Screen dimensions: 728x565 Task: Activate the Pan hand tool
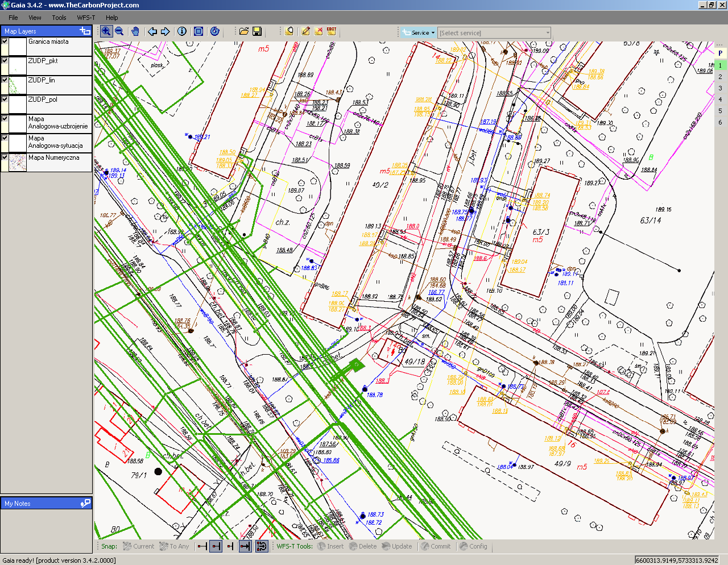pyautogui.click(x=135, y=31)
